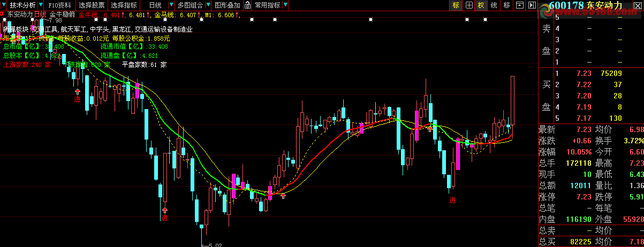Click 均价 value 6.98
The height and width of the screenshot is (247, 644).
coord(636,129)
